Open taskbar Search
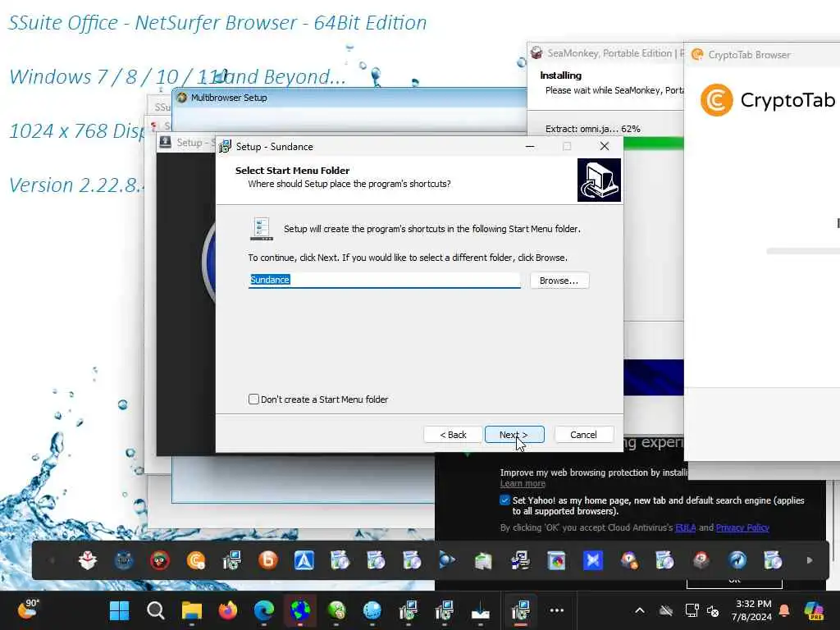This screenshot has height=630, width=840. (x=155, y=610)
